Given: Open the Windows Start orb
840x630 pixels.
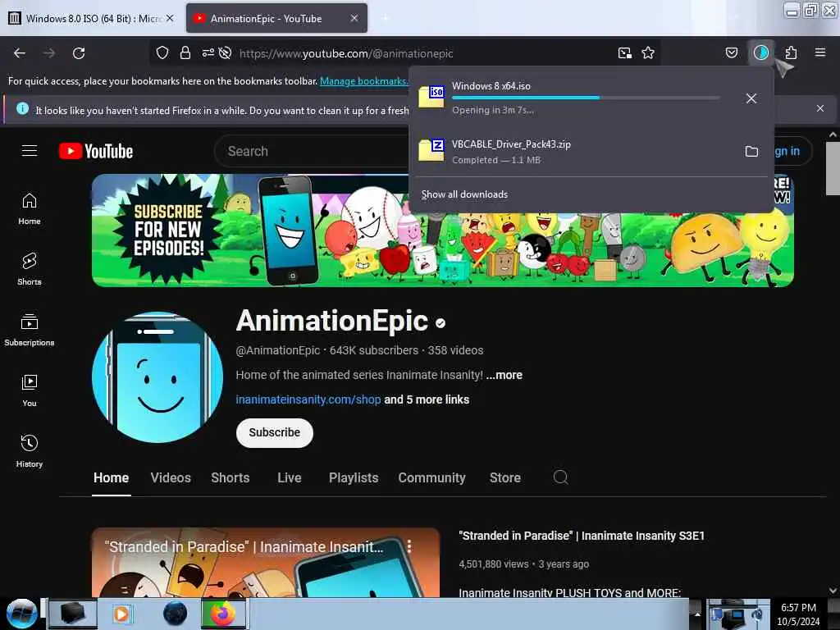Looking at the screenshot, I should [x=21, y=614].
